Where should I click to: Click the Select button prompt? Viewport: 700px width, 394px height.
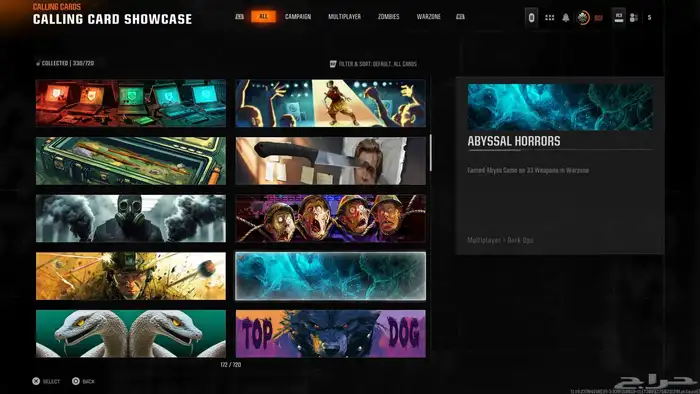(x=46, y=381)
